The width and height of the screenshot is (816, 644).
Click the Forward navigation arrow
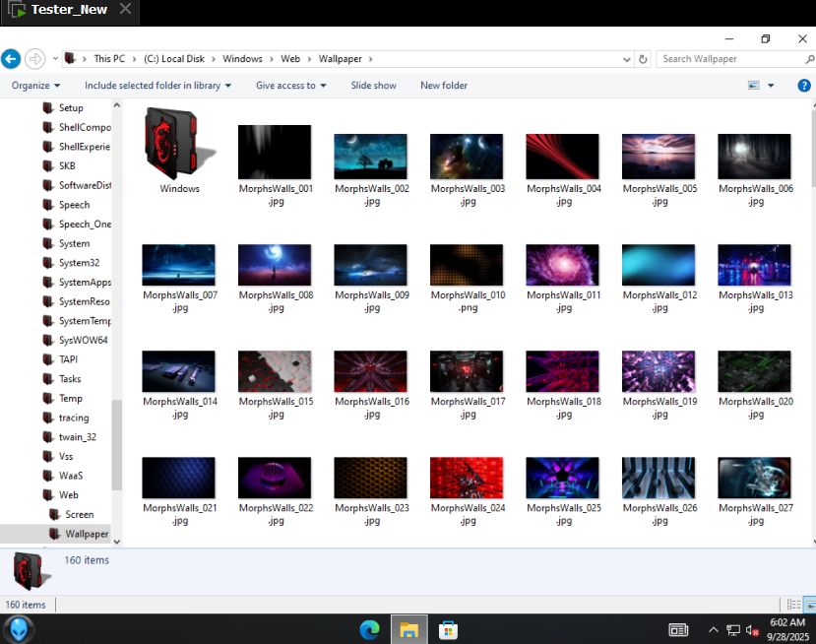(x=34, y=58)
